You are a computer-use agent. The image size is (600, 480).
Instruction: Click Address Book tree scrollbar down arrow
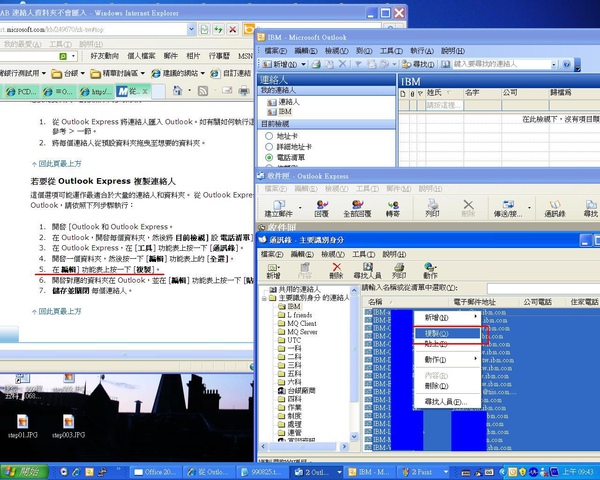click(x=354, y=436)
